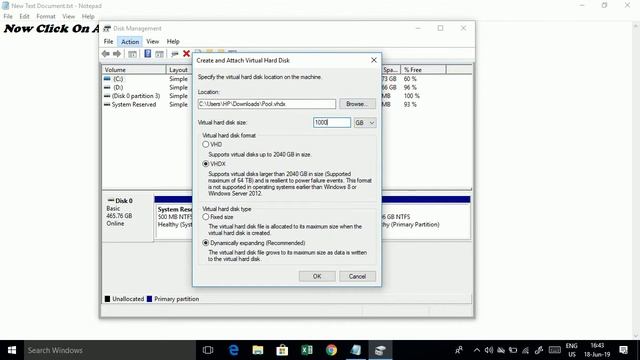The image size is (640, 360).
Task: Sort by the Volume column header
Action: [x=134, y=70]
